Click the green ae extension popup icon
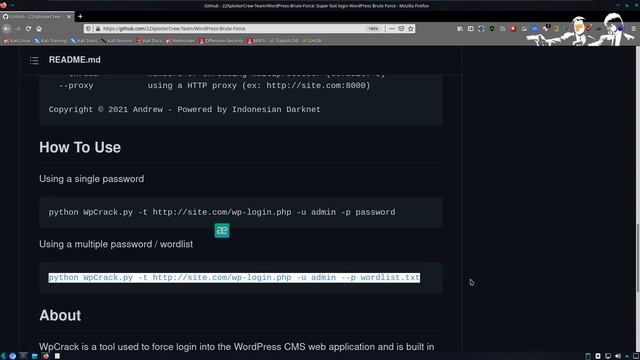The width and height of the screenshot is (640, 360). click(222, 231)
